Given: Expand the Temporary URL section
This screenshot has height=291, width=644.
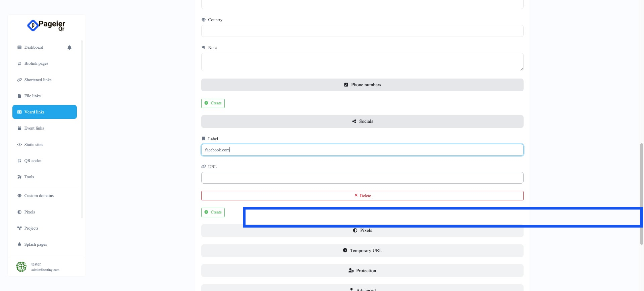Looking at the screenshot, I should pos(362,251).
